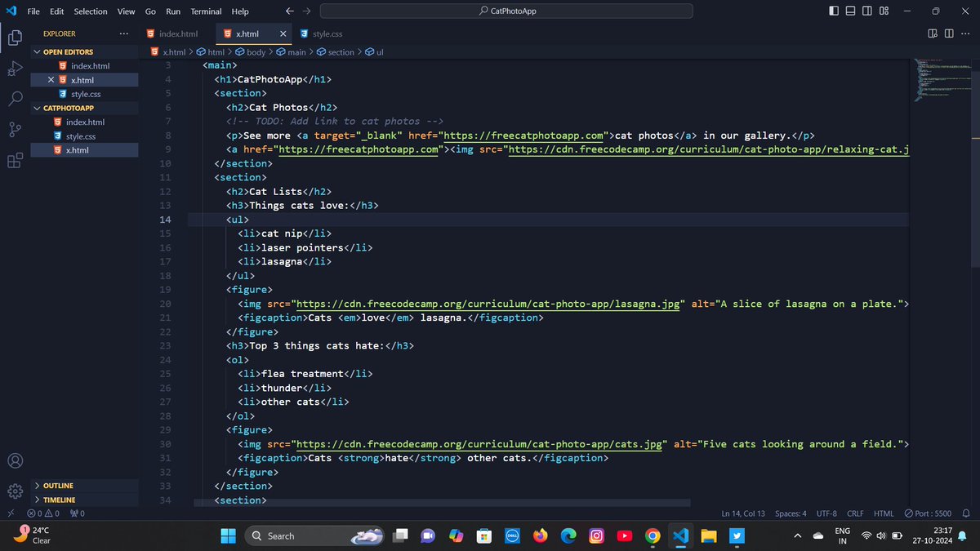This screenshot has width=980, height=551.
Task: Open the x.html breadcrumb file picker
Action: tap(168, 51)
